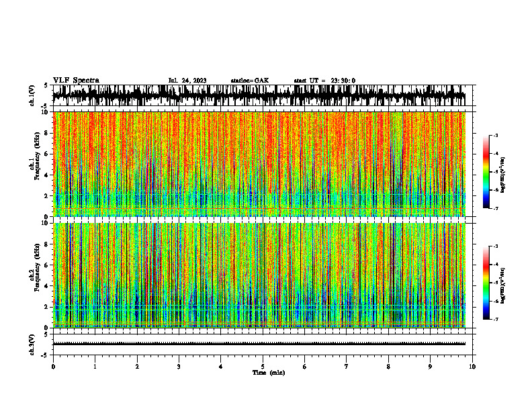Click the "10" kHz tick on ch.1 frequency axis

46,112
